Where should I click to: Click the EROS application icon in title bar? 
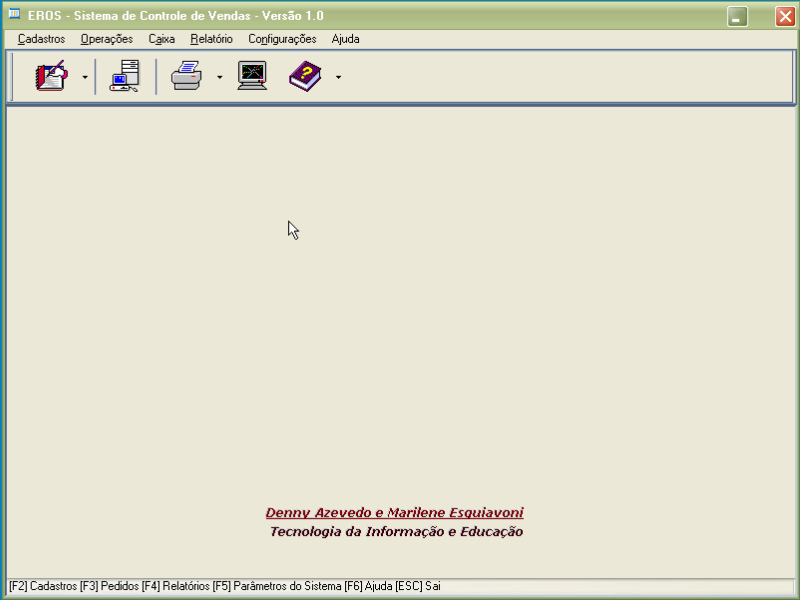(14, 15)
